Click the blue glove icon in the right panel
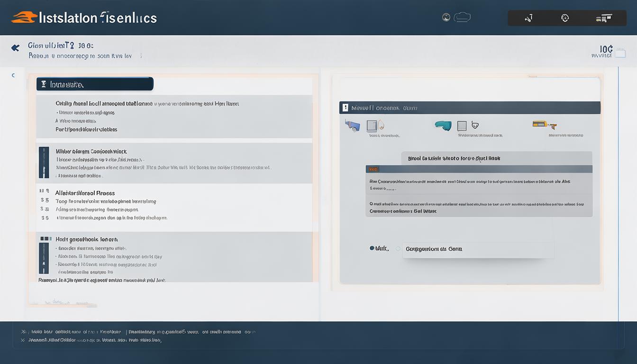This screenshot has width=637, height=364. (353, 126)
